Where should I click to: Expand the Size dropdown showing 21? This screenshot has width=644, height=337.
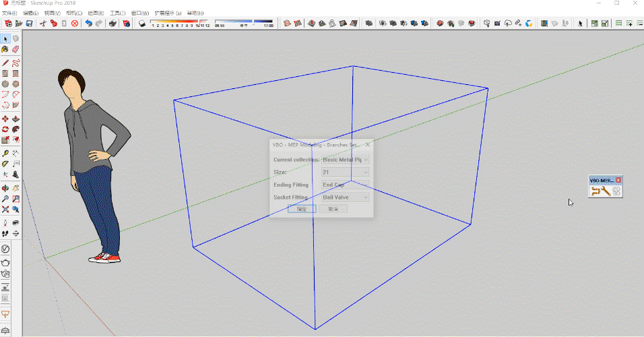(346, 173)
